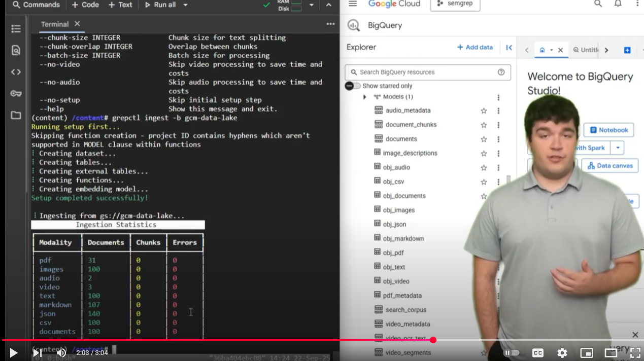Open Google Cloud notifications bell

[x=618, y=4]
